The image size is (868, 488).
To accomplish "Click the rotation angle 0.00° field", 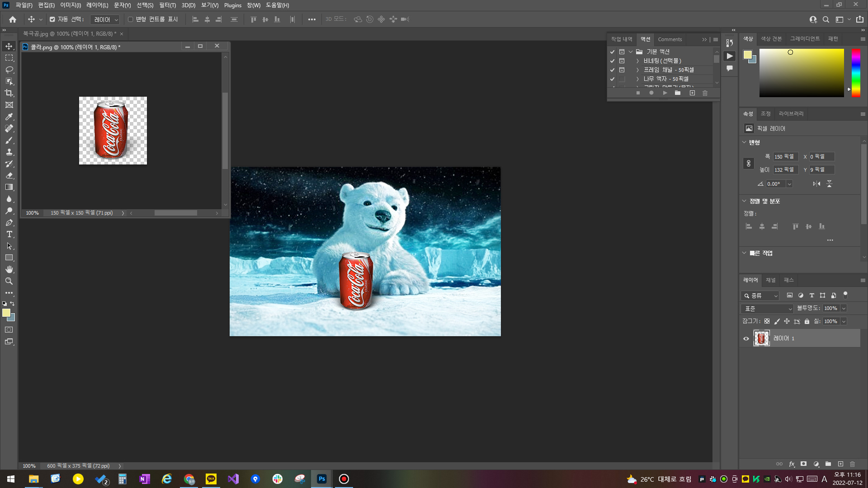I will [776, 184].
